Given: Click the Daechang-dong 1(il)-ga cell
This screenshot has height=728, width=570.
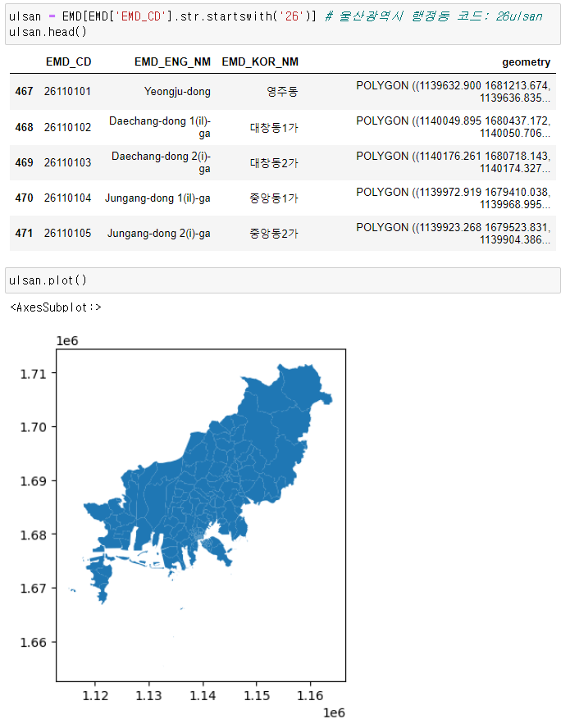Looking at the screenshot, I should (x=160, y=127).
